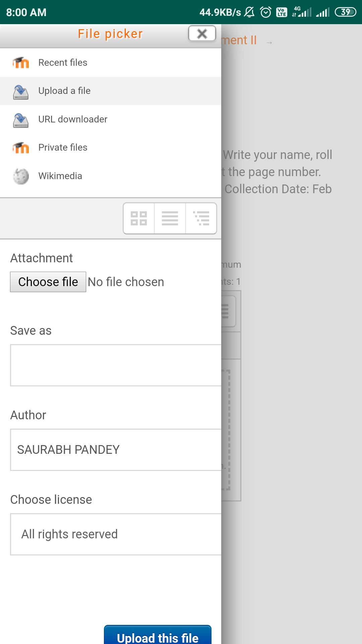362x644 pixels.
Task: Open the Choose license dropdown
Action: click(x=116, y=534)
